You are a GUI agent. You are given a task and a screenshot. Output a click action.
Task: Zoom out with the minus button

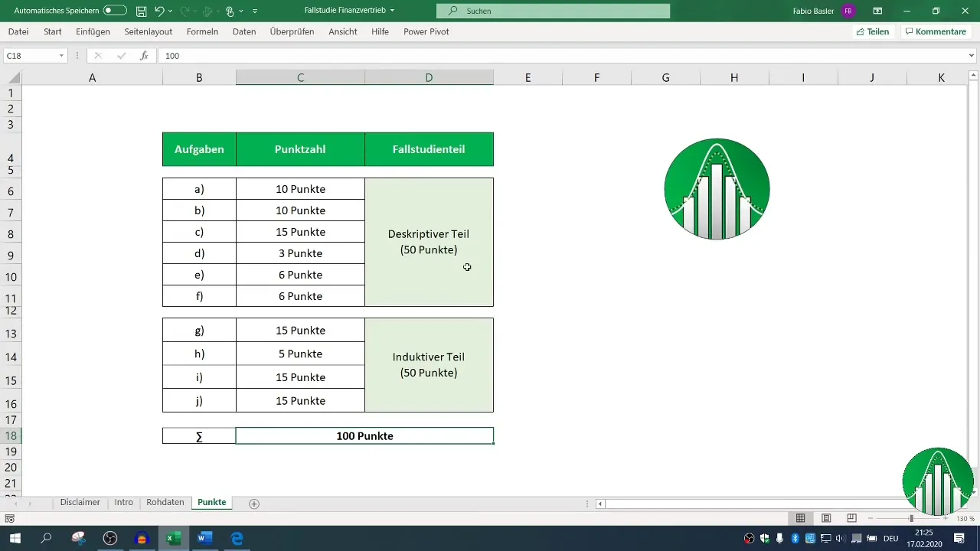tap(871, 518)
